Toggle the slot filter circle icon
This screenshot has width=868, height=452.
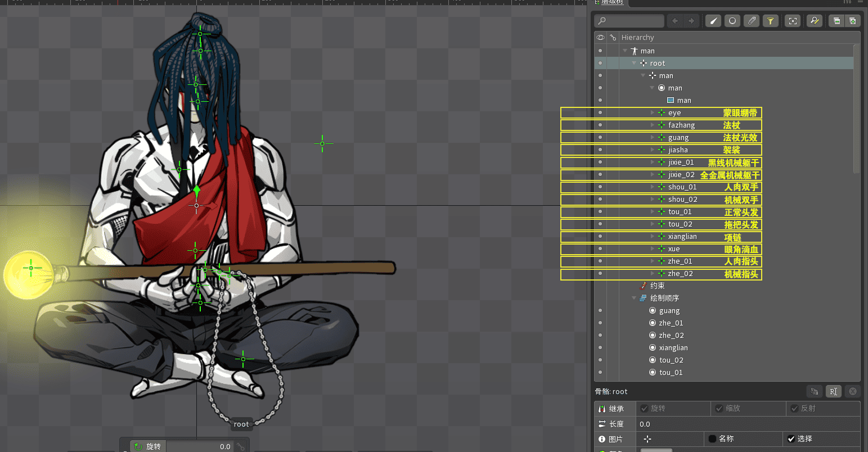(x=732, y=21)
